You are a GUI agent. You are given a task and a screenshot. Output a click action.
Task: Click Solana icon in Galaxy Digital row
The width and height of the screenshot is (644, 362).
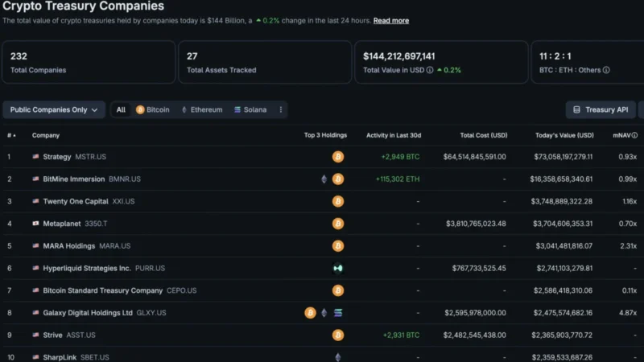click(338, 313)
